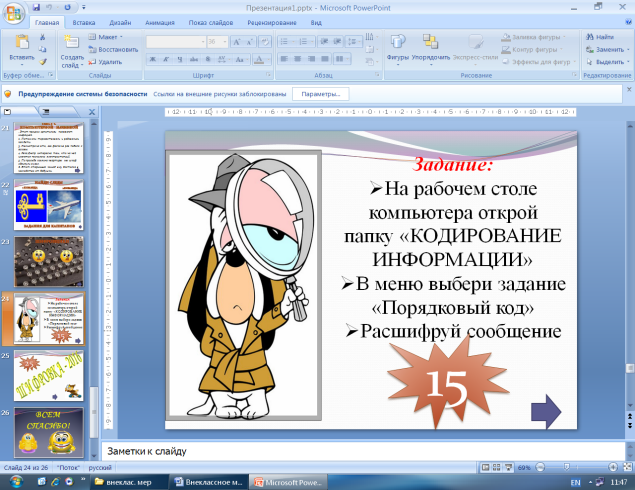The image size is (635, 490).
Task: Click the Заметки к слайду notes field
Action: pos(362,451)
